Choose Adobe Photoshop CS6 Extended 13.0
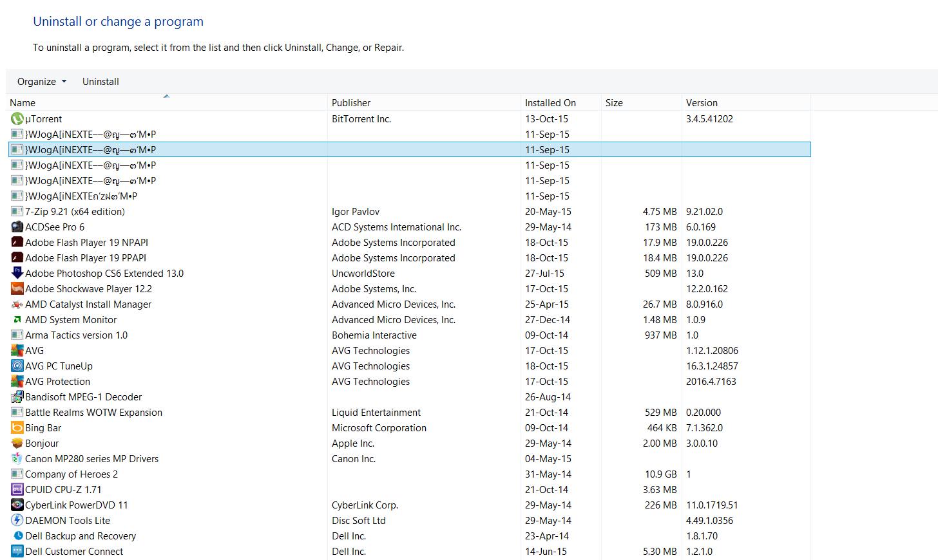The image size is (938, 560). pyautogui.click(x=104, y=274)
